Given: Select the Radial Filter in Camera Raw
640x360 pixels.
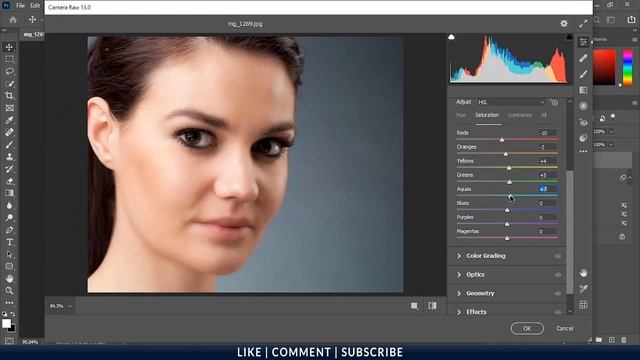Looking at the screenshot, I should [x=583, y=106].
